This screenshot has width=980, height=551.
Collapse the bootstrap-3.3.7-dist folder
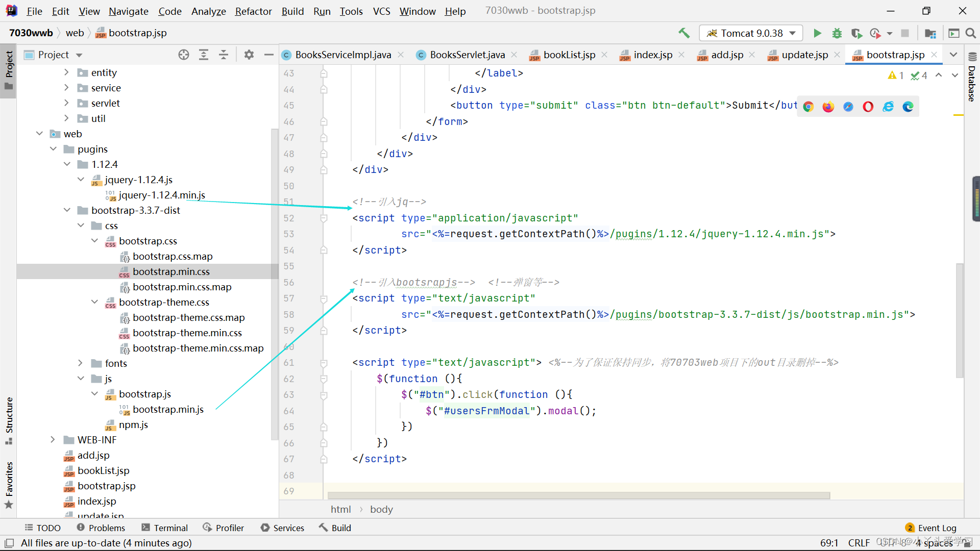click(x=67, y=210)
